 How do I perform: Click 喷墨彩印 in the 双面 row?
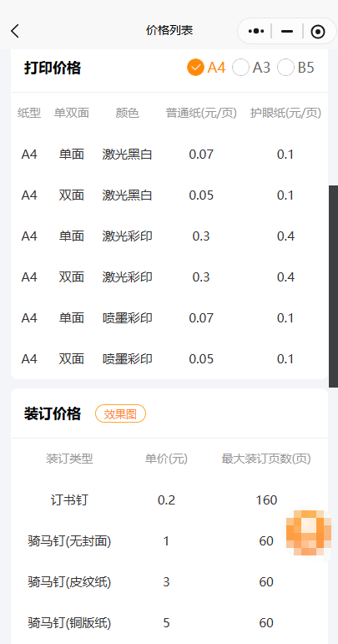127,359
